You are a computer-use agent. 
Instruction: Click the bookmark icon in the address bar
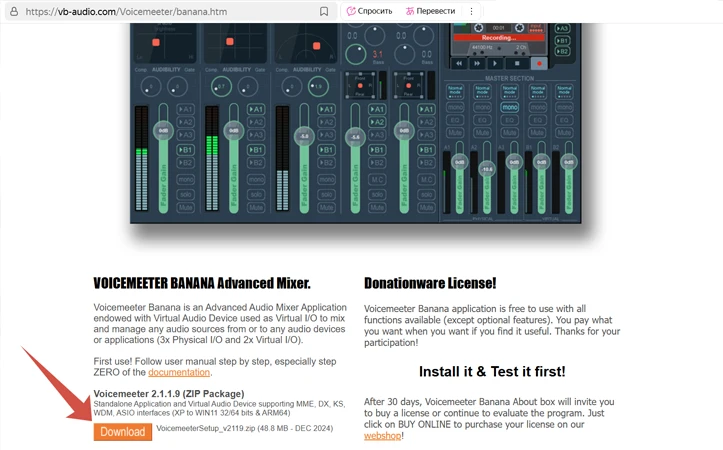tap(324, 12)
